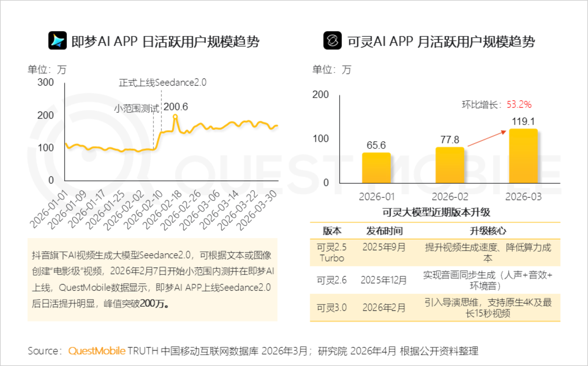Click the 可灵AI app logo icon

coord(332,40)
